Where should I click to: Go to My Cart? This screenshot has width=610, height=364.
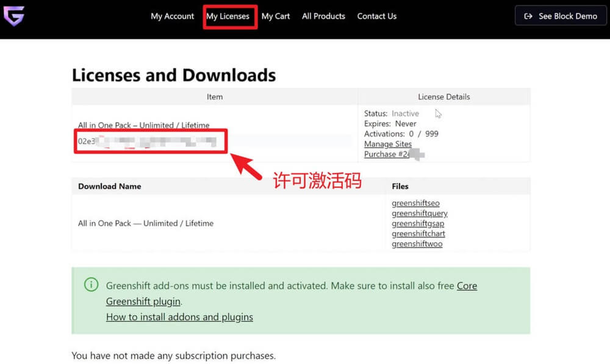[276, 16]
